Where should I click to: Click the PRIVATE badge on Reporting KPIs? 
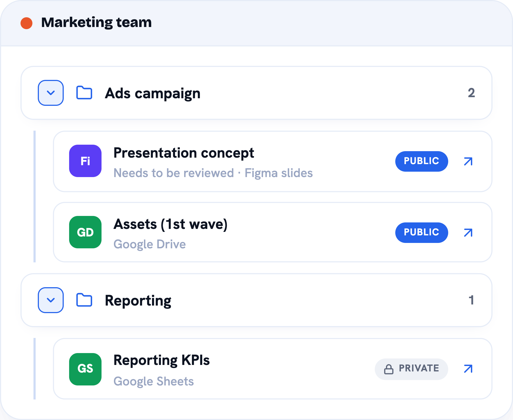(411, 369)
